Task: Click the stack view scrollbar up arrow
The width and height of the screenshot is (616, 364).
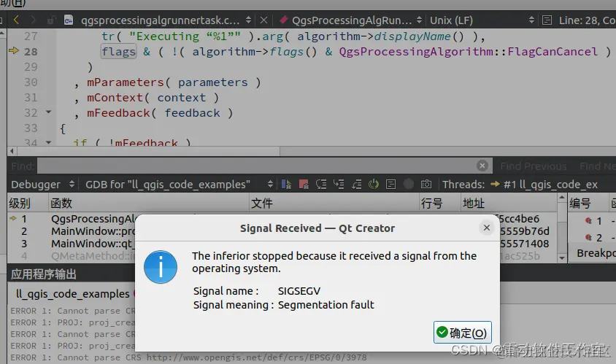Action: [x=562, y=197]
